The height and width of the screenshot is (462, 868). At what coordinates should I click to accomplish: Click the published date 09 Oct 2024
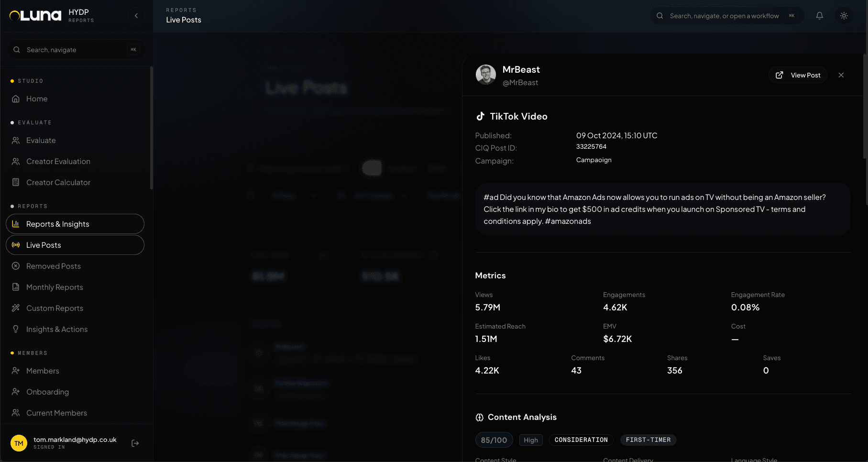(617, 136)
